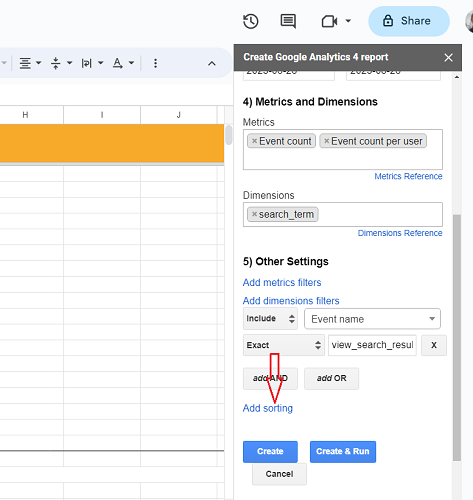Screen dimensions: 473x500
Task: Click the sidebar vertical scrollbar
Action: tap(457, 338)
